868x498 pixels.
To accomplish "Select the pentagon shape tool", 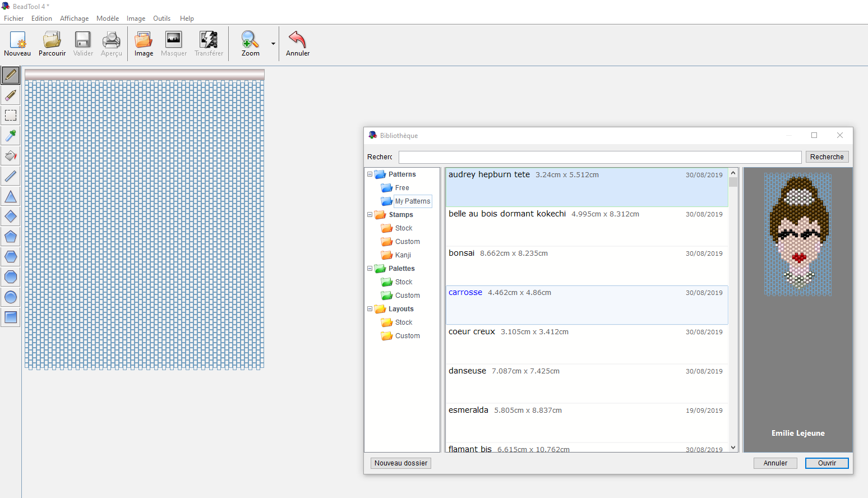I will [11, 237].
